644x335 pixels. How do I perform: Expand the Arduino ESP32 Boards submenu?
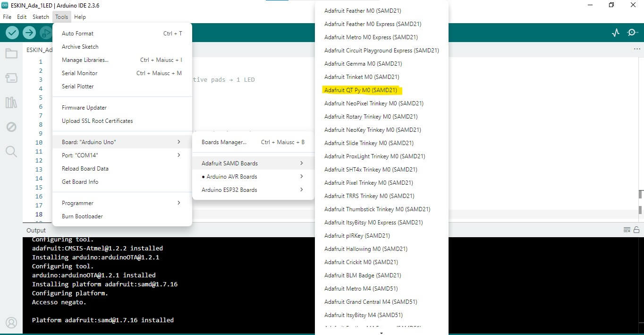coord(253,190)
